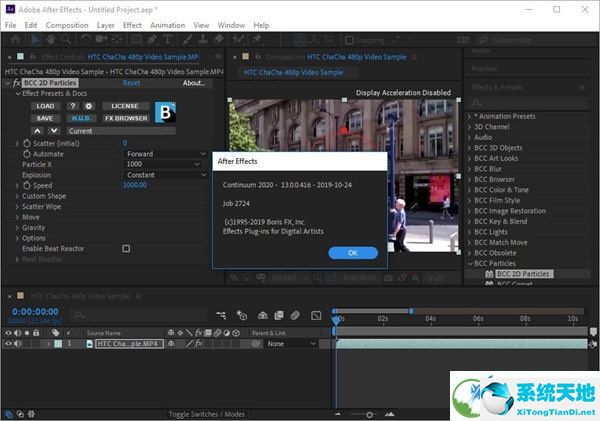Select the Selection arrow tool
Viewport: 600px width, 421px height.
35,40
